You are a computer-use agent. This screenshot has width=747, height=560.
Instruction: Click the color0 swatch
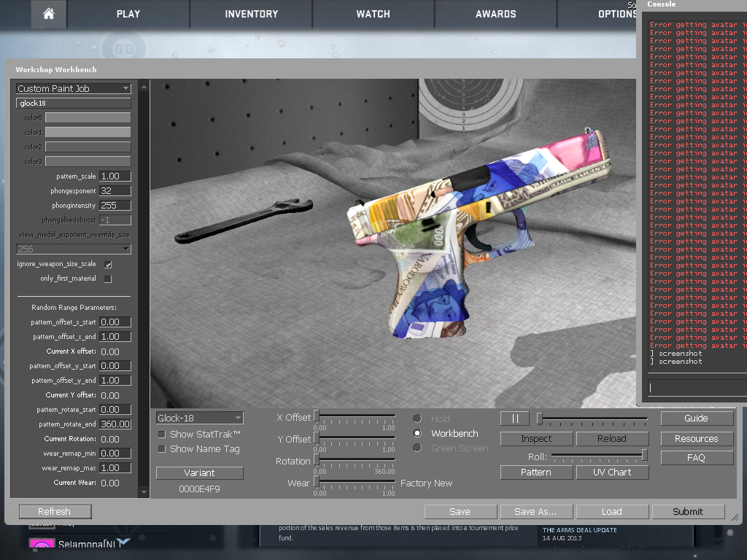(88, 117)
